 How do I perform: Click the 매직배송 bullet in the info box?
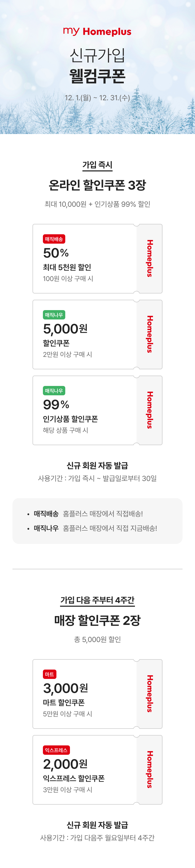(x=46, y=513)
